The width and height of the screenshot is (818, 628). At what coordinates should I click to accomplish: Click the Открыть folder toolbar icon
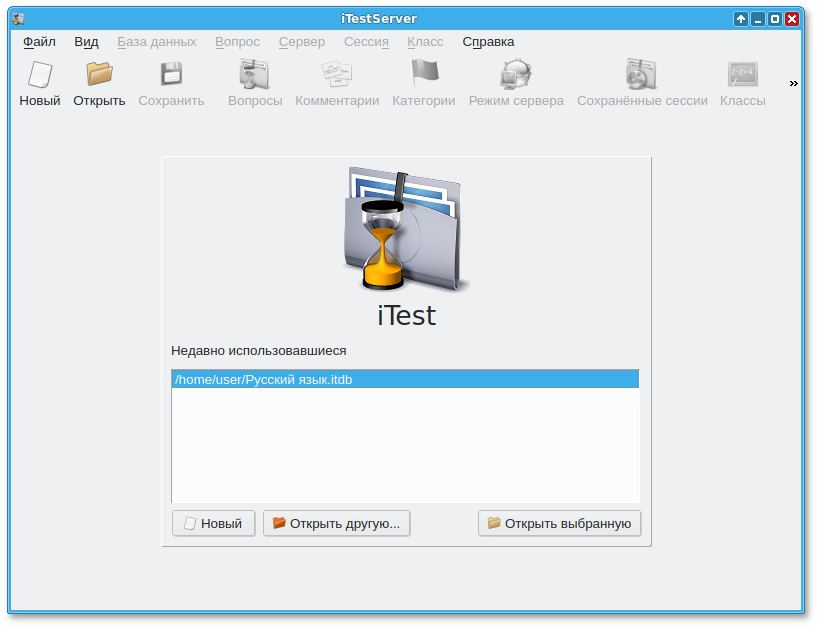point(99,74)
